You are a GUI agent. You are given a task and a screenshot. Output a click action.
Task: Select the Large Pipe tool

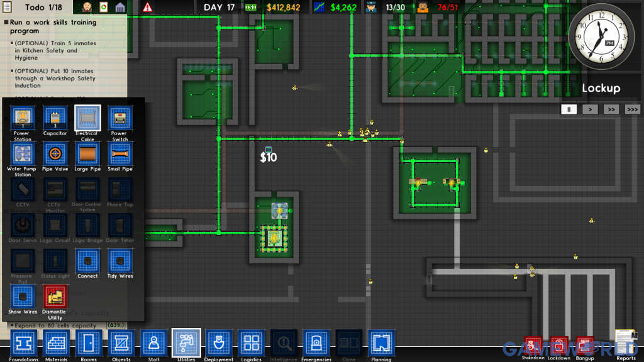87,154
